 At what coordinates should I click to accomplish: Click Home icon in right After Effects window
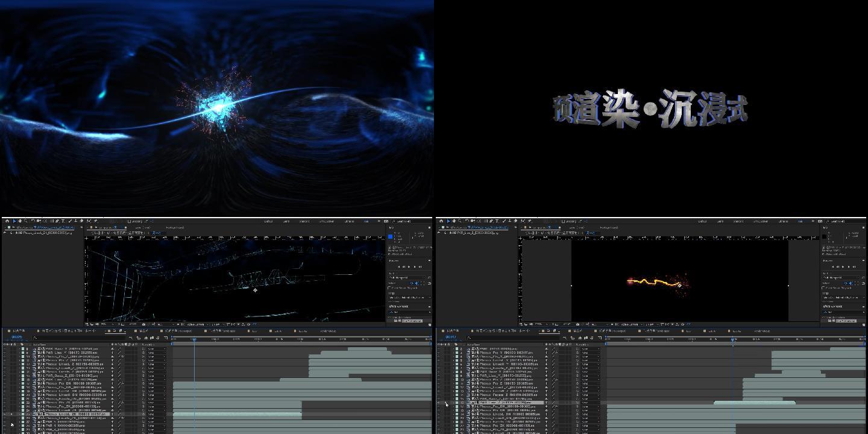[441, 221]
